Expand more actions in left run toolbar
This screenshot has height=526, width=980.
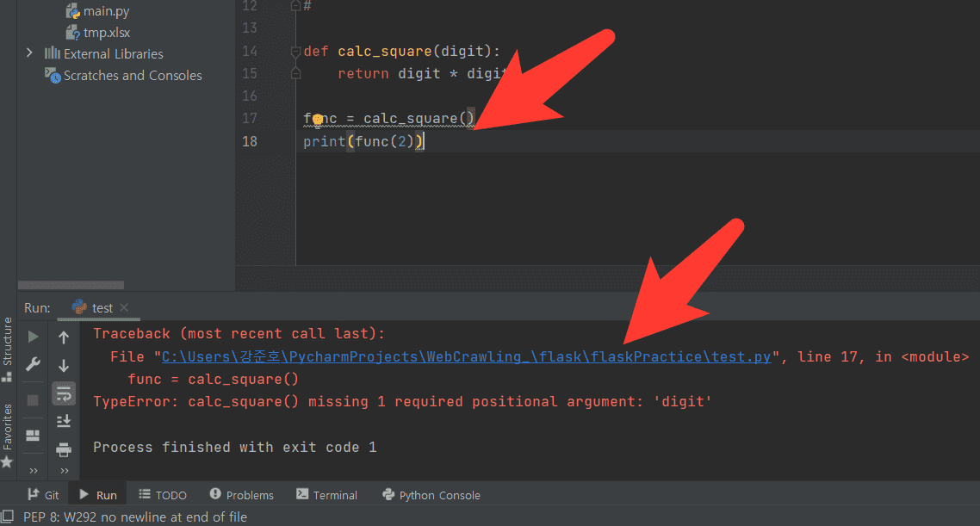[x=33, y=471]
